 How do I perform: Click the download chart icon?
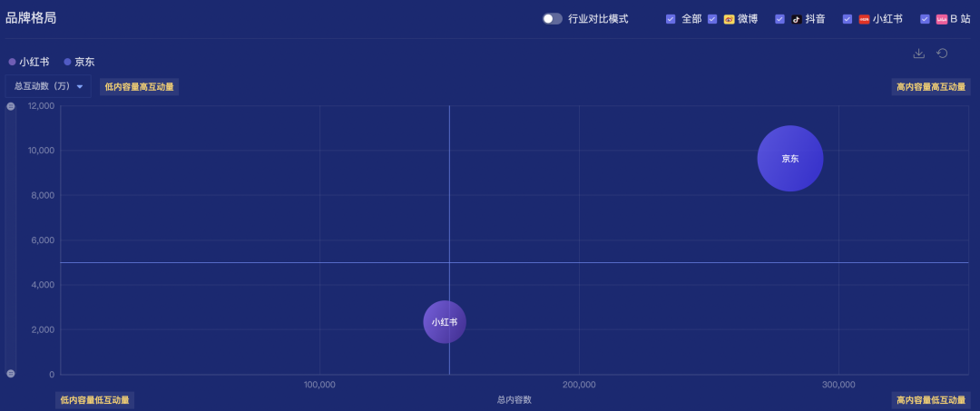[918, 54]
